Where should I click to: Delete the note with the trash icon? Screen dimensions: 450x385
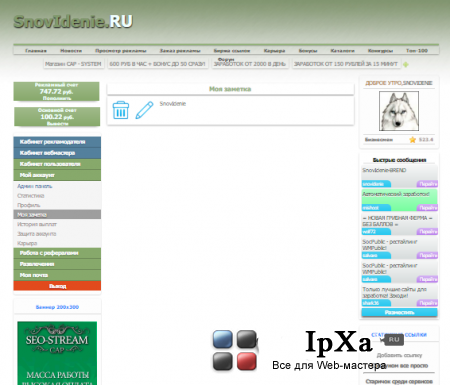click(x=121, y=110)
